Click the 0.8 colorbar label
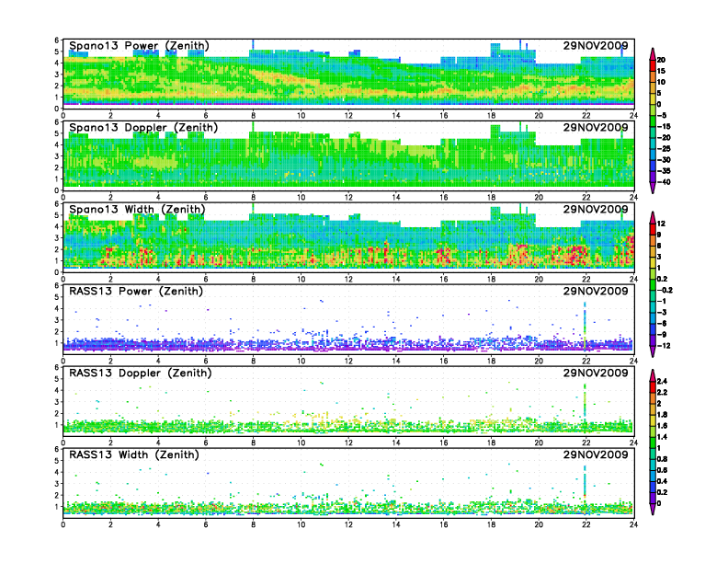The image size is (728, 563). tap(662, 459)
